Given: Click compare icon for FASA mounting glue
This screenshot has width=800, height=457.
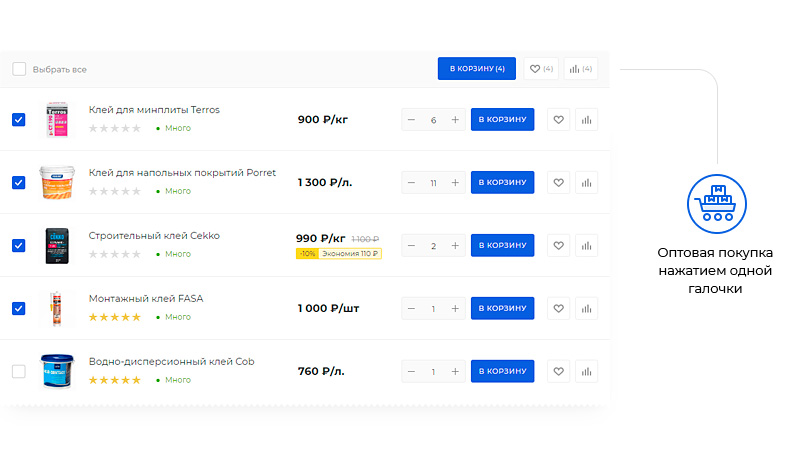Looking at the screenshot, I should 587,308.
